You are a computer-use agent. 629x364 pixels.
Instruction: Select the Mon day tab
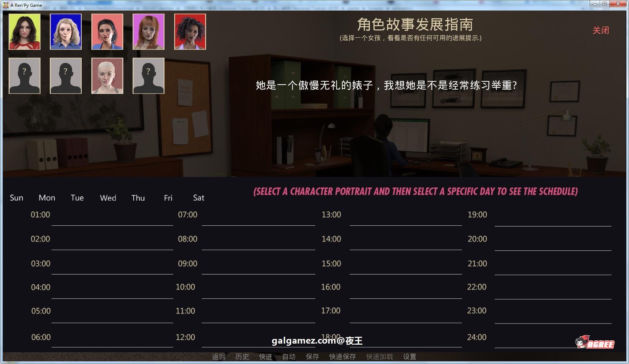tap(47, 197)
